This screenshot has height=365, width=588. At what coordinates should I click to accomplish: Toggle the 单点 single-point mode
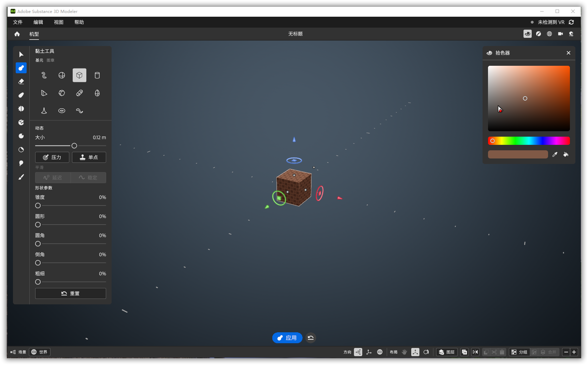click(x=89, y=157)
